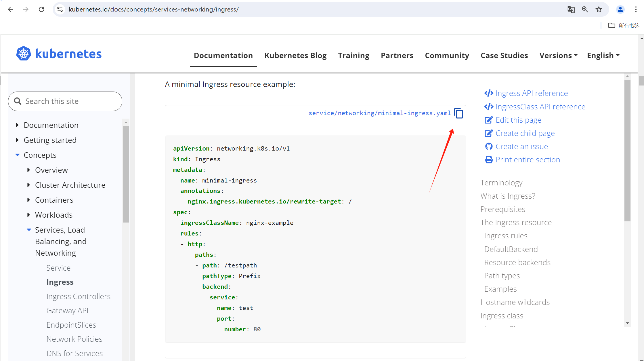Expand the Workloads tree item
Screen dimensions: 644x361
tap(28, 215)
